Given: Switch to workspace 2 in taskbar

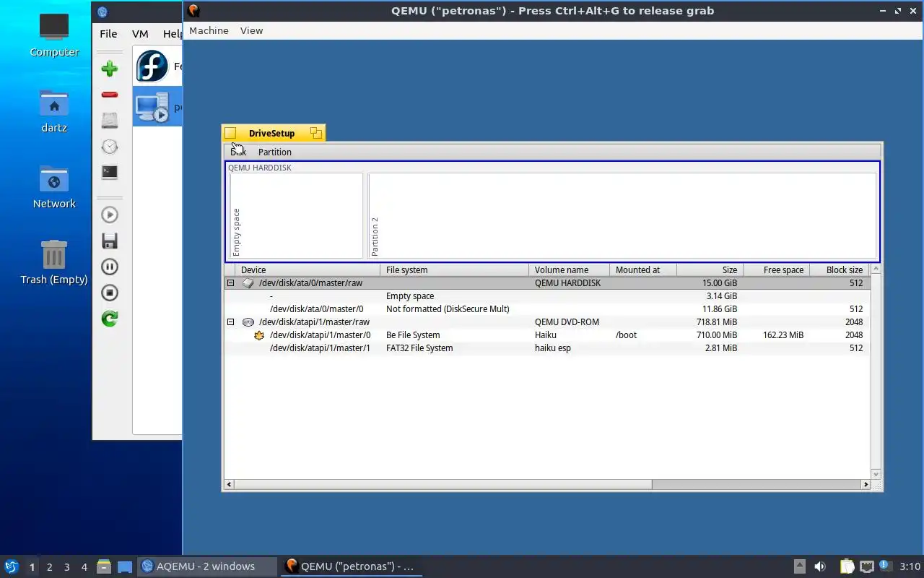Looking at the screenshot, I should (x=49, y=566).
